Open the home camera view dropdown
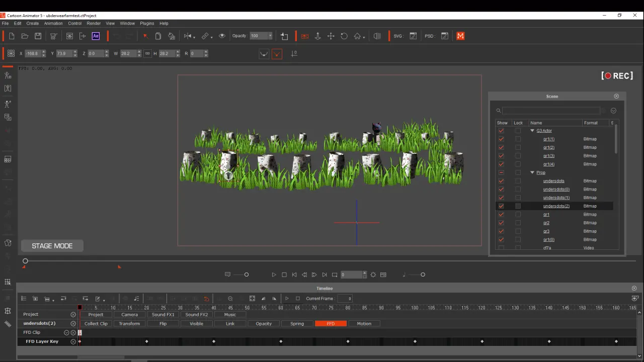Image resolution: width=644 pixels, height=362 pixels. pos(365,37)
